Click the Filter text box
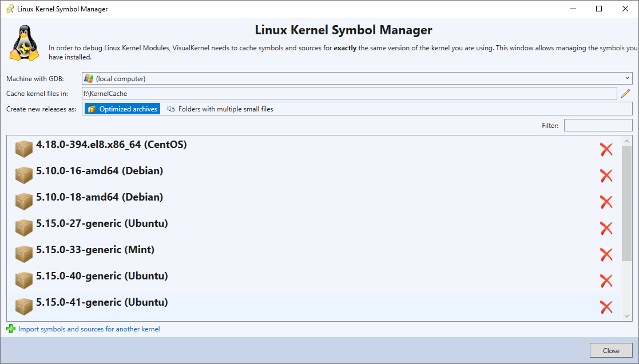Viewport: 639px width, 364px height. click(x=598, y=125)
